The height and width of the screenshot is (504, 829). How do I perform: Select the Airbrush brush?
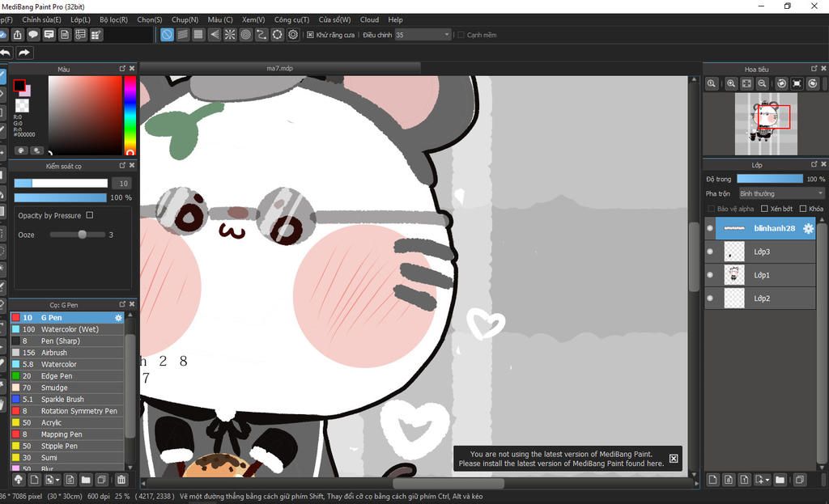[x=67, y=353]
